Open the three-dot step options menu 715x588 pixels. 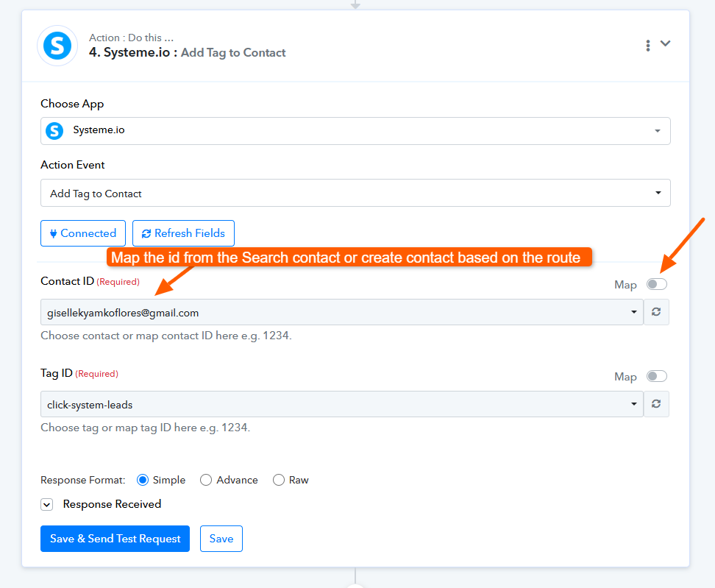point(647,45)
